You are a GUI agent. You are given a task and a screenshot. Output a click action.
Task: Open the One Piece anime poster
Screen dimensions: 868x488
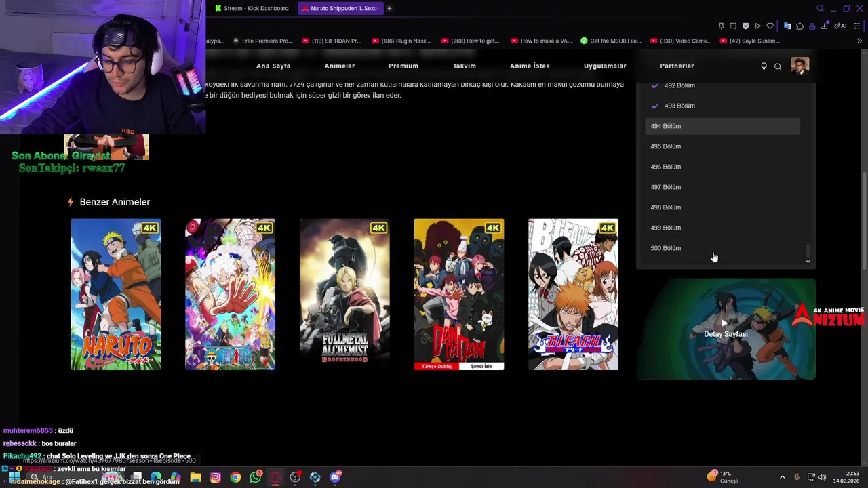[x=230, y=294]
